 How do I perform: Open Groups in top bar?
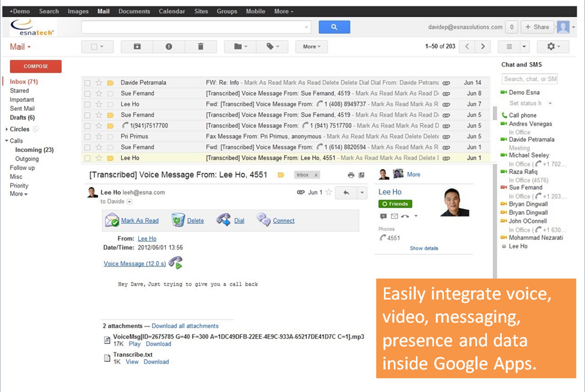(227, 11)
